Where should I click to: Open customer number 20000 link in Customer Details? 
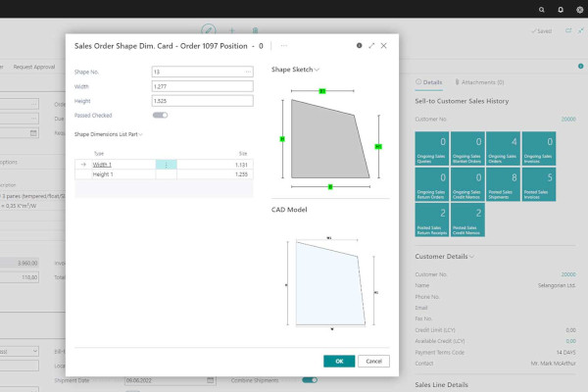(568, 274)
